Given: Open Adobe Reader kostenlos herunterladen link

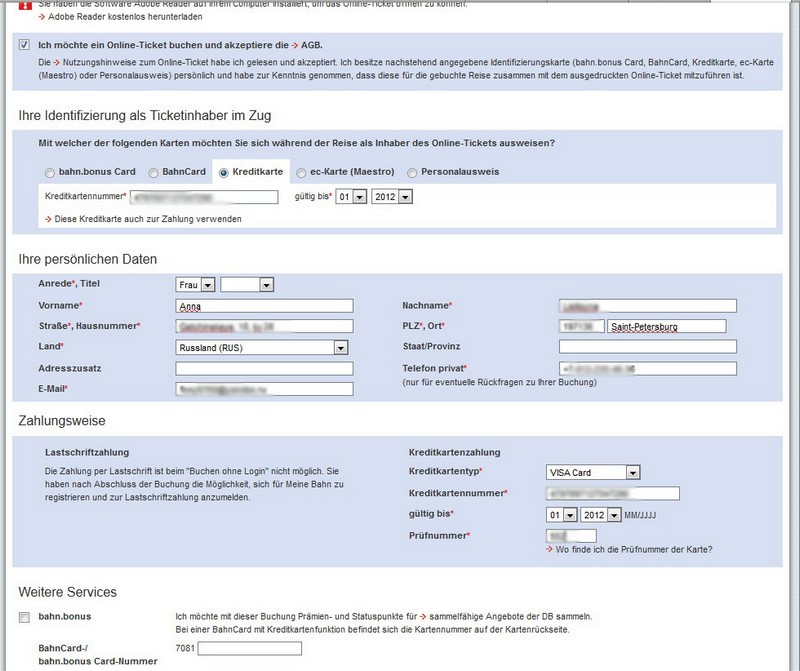Looking at the screenshot, I should pyautogui.click(x=125, y=17).
